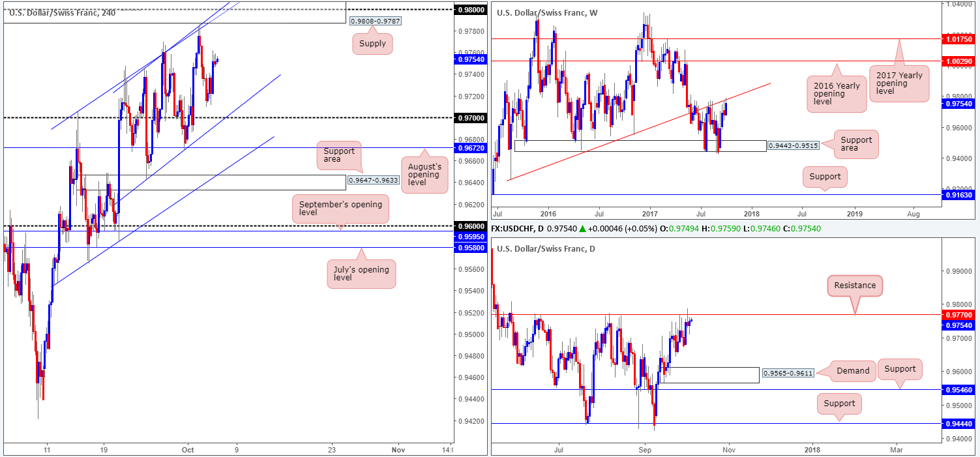Click the Supply callout on the 240 chart
980x457 pixels.
pos(374,44)
